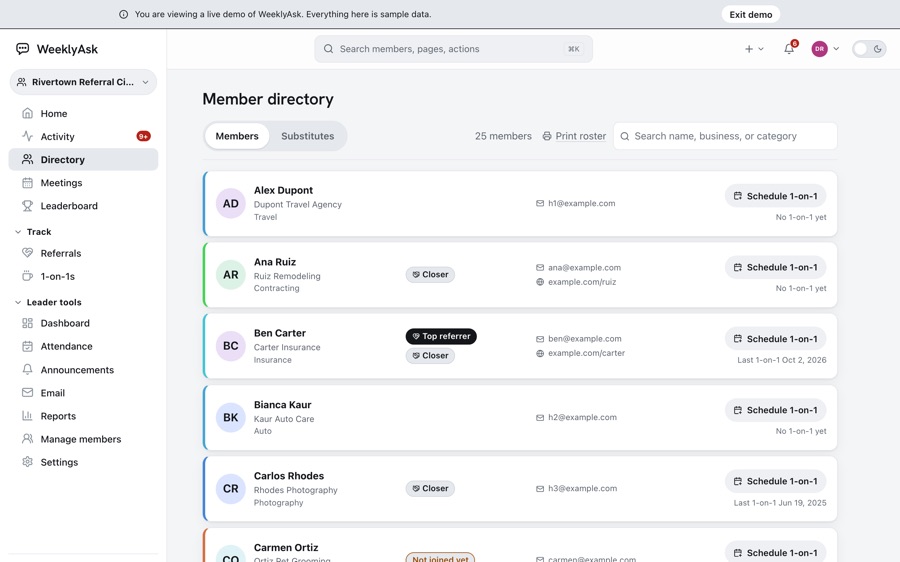Viewport: 900px width, 562px height.
Task: Click the globe icon next to example.com/ruiz
Action: point(540,282)
